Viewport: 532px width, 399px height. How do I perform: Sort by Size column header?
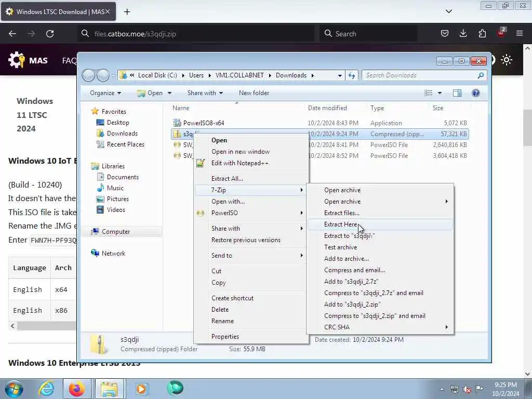coord(437,108)
